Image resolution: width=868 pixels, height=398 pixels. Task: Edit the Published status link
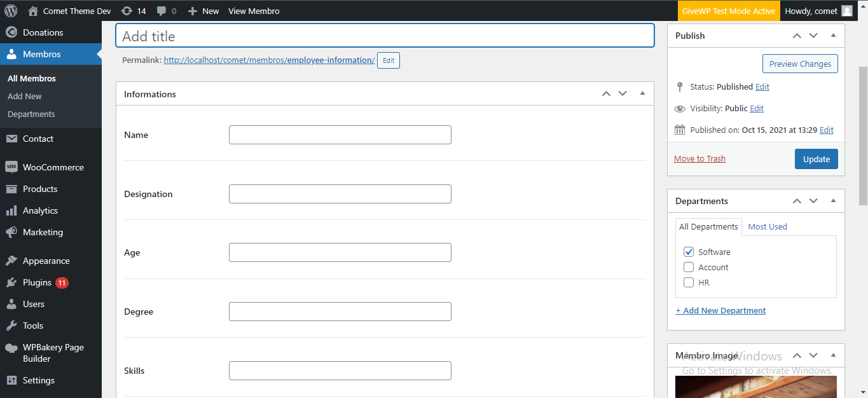[x=762, y=87]
